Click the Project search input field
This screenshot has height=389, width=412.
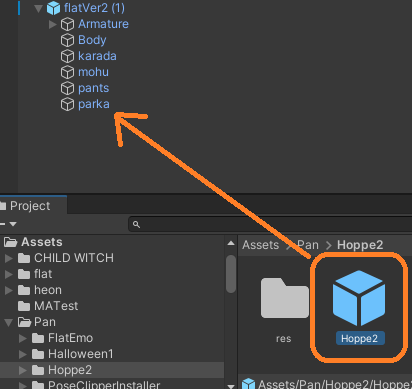coord(270,224)
